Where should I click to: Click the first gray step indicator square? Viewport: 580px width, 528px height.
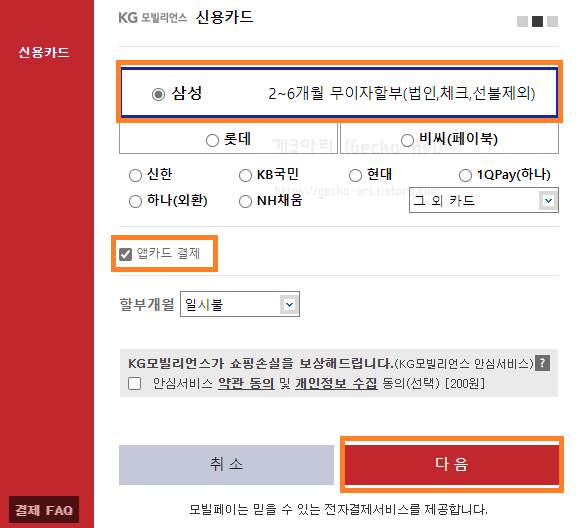click(522, 21)
